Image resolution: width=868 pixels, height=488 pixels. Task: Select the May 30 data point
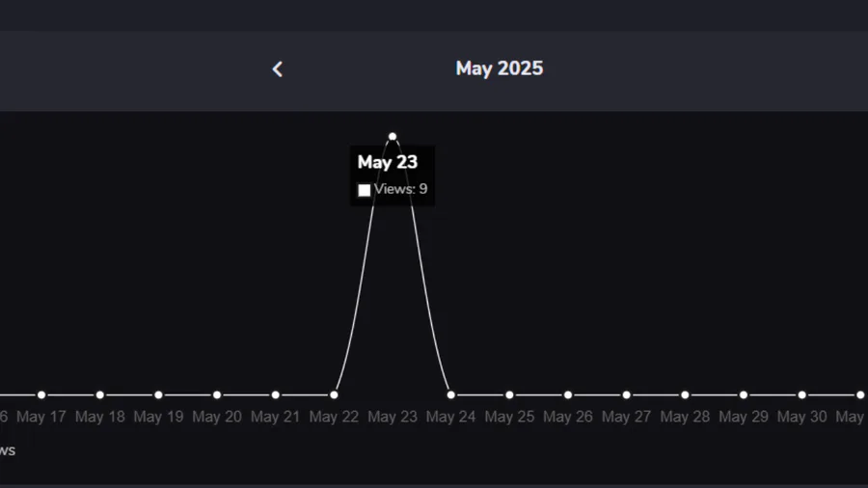click(802, 394)
